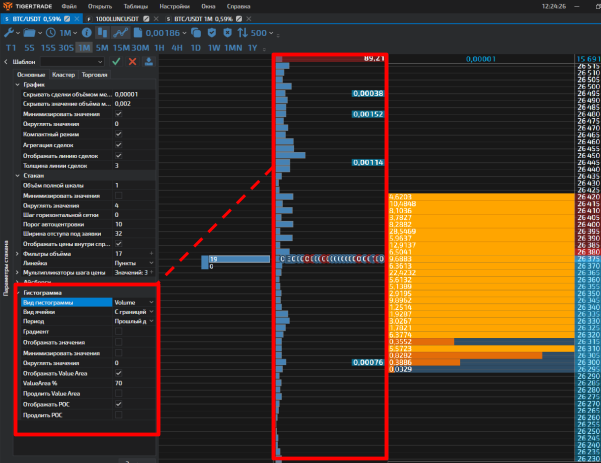Image resolution: width=601 pixels, height=463 pixels.
Task: Click the blue save template icon
Action: click(x=149, y=62)
